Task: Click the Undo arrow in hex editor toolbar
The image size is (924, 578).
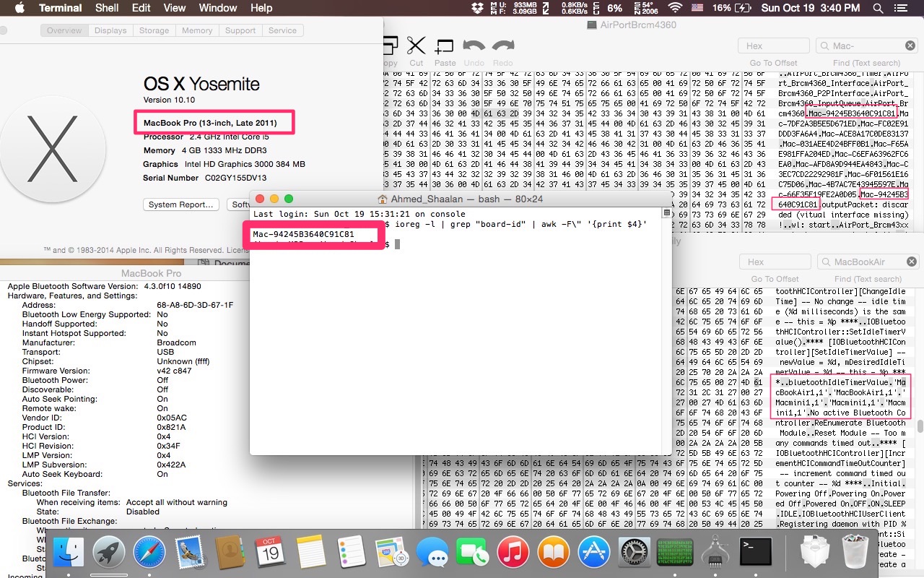Action: point(474,46)
